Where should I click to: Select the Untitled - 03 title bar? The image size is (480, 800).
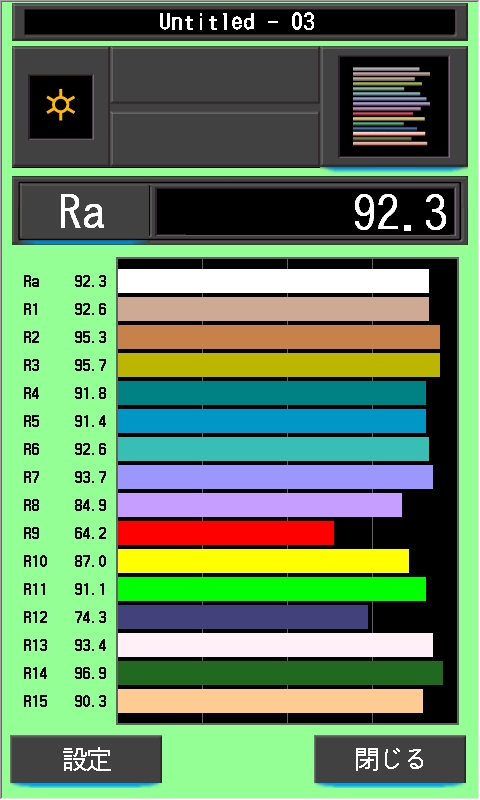click(240, 22)
